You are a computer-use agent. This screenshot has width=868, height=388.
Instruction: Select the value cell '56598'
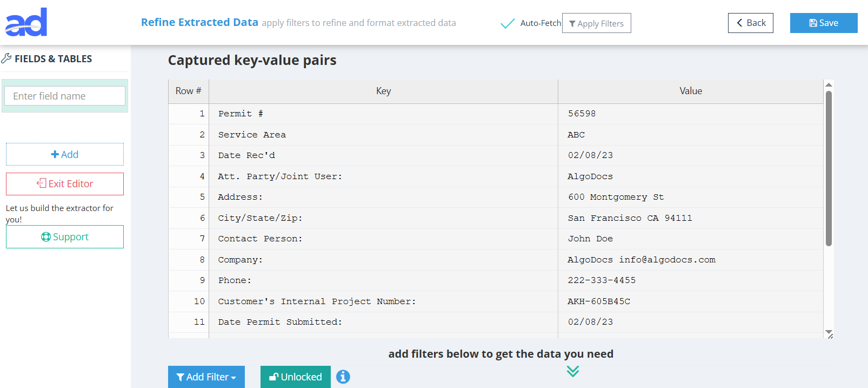(691, 114)
